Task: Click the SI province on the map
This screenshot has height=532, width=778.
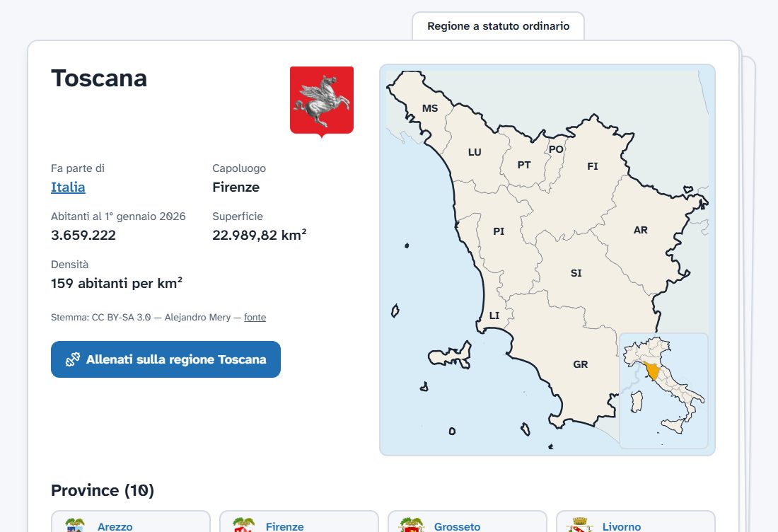Action: coord(576,273)
